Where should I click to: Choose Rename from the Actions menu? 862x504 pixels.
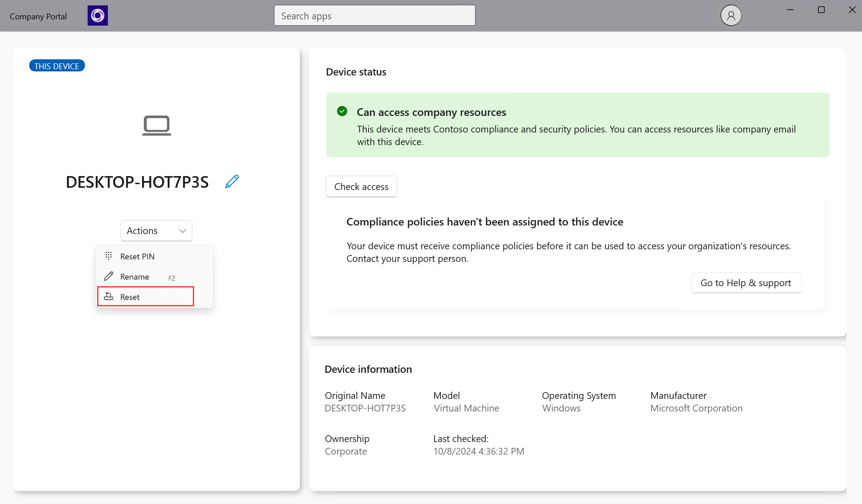coord(134,277)
